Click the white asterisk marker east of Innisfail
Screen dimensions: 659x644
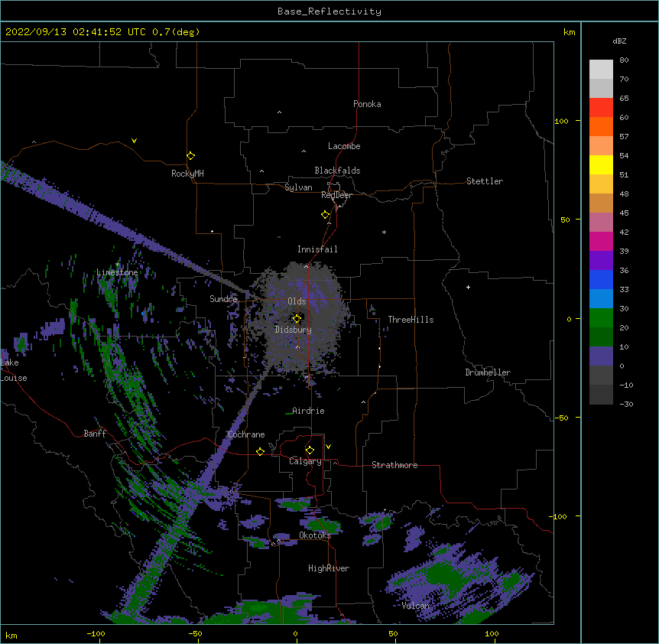[x=384, y=232]
